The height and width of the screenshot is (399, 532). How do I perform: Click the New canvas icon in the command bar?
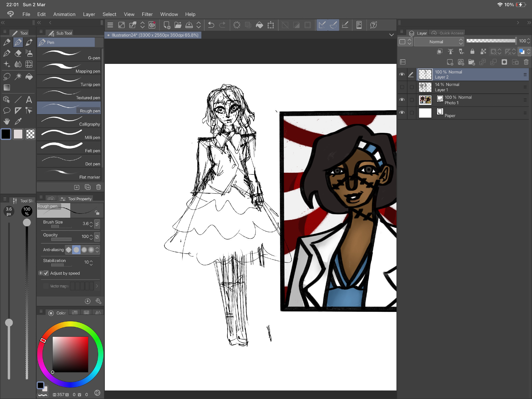167,25
